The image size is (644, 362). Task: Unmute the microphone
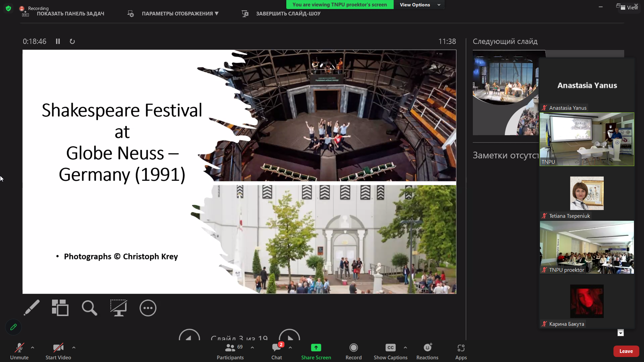pyautogui.click(x=19, y=351)
